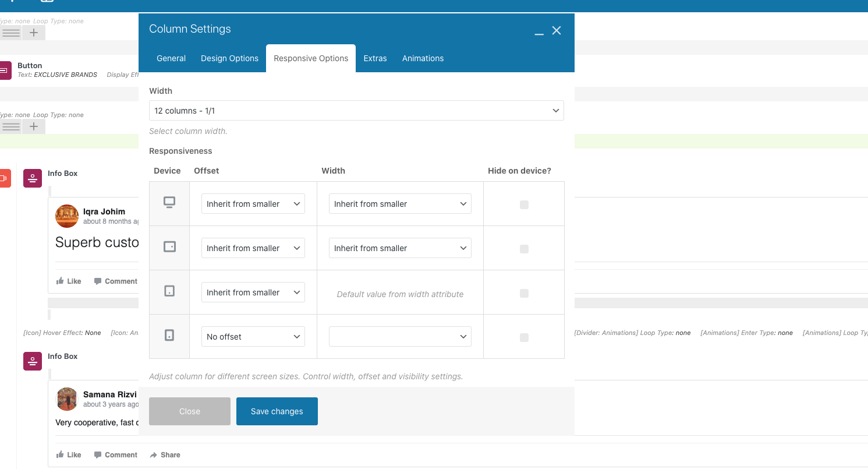Click the landscape tablet device icon
The width and height of the screenshot is (868, 469).
(169, 247)
